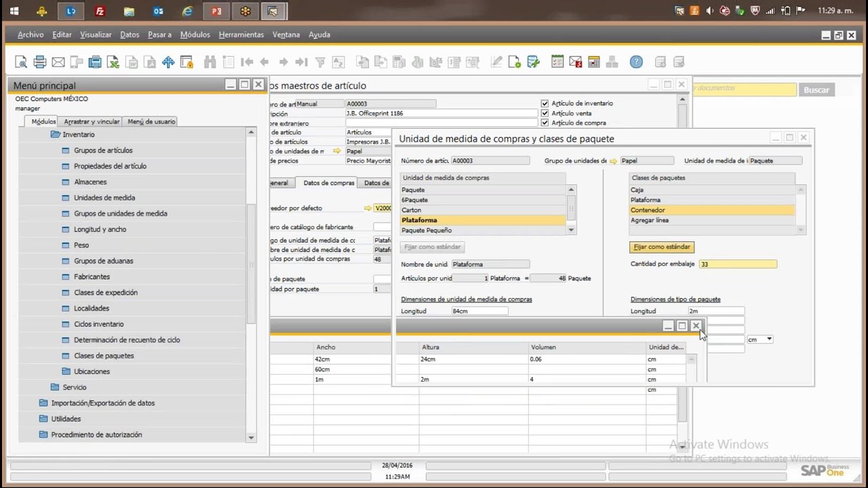Click the Volumen cell showing 0.06
Image resolution: width=868 pixels, height=488 pixels.
588,359
